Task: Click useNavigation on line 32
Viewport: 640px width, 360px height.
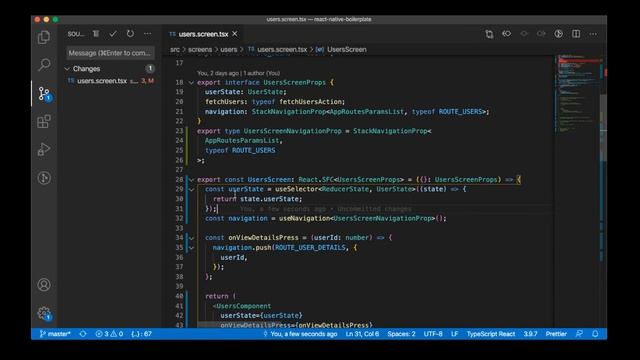Action: [x=304, y=218]
